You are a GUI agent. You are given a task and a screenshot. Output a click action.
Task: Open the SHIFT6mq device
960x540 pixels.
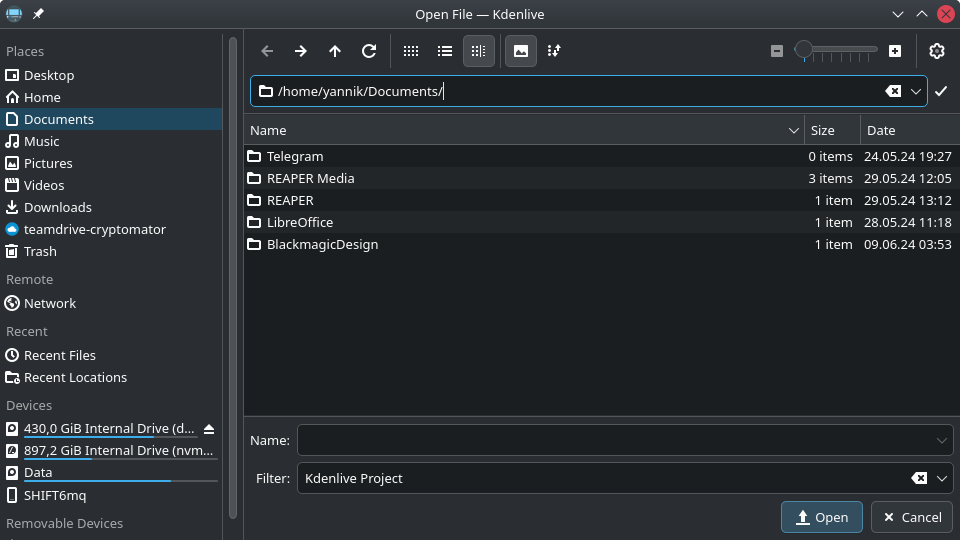[x=111, y=495]
